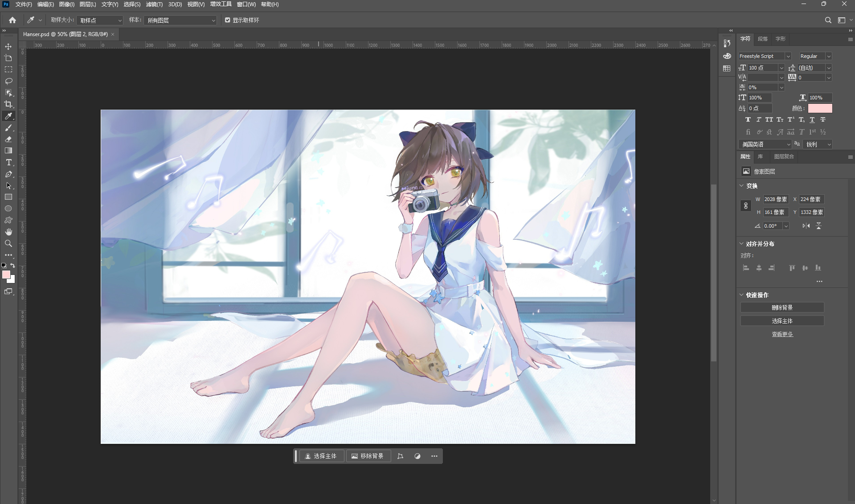Switch to the Layer Comps tab

[784, 156]
